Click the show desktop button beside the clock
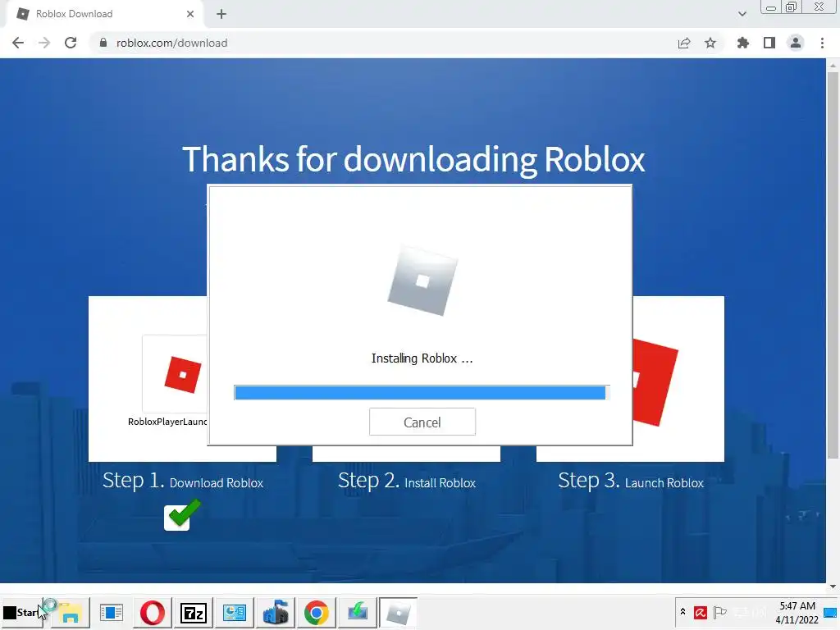Image resolution: width=840 pixels, height=630 pixels. click(x=830, y=612)
